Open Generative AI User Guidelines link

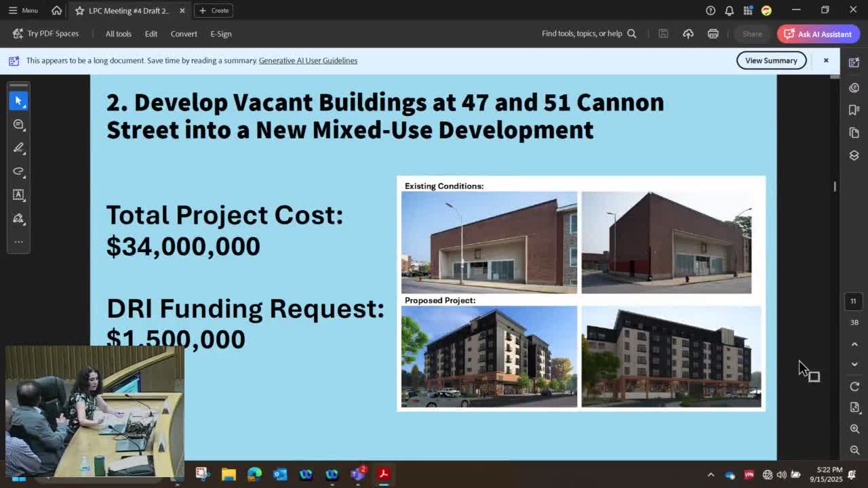tap(308, 60)
